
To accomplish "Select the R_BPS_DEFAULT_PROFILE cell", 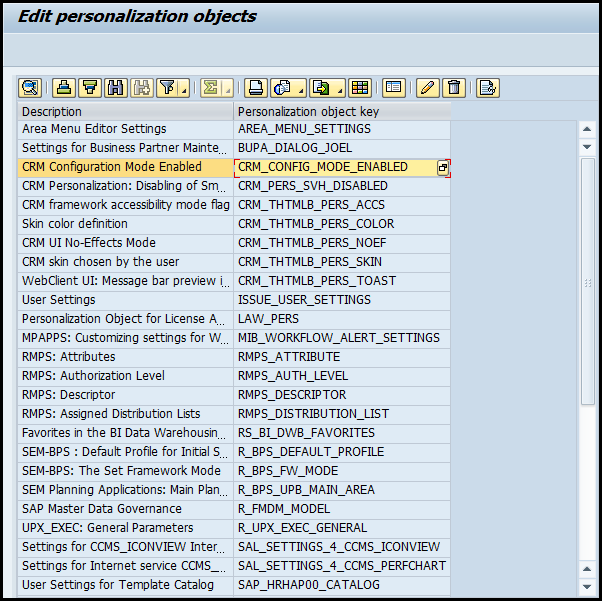I will 342,452.
